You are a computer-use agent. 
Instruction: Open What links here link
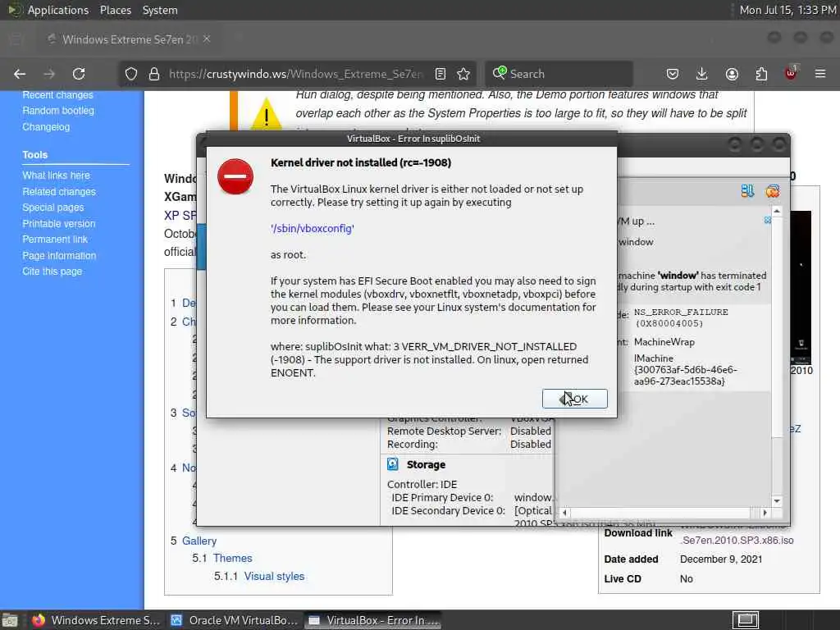57,176
